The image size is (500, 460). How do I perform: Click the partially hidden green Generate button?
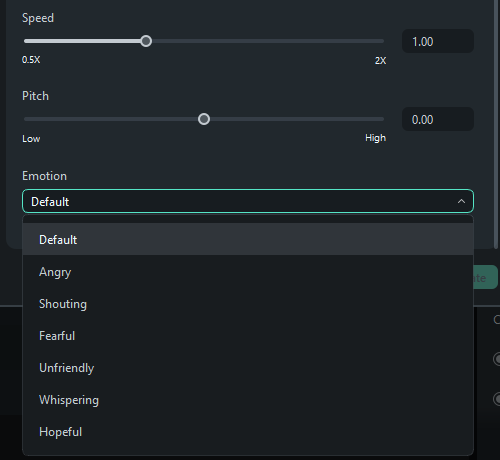click(486, 277)
